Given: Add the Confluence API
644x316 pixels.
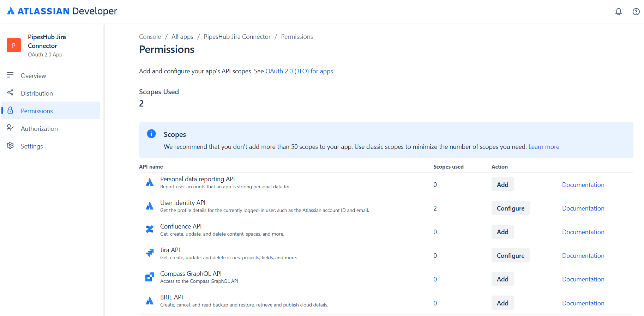Looking at the screenshot, I should [x=502, y=232].
